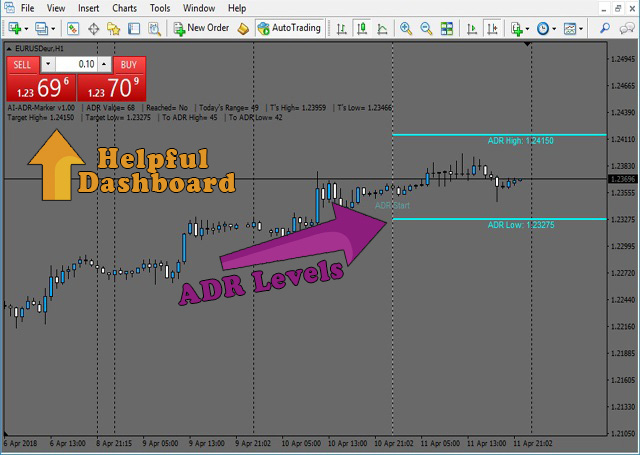Open the MetaEditor yellow book icon
The image size is (640, 455).
coord(243,28)
